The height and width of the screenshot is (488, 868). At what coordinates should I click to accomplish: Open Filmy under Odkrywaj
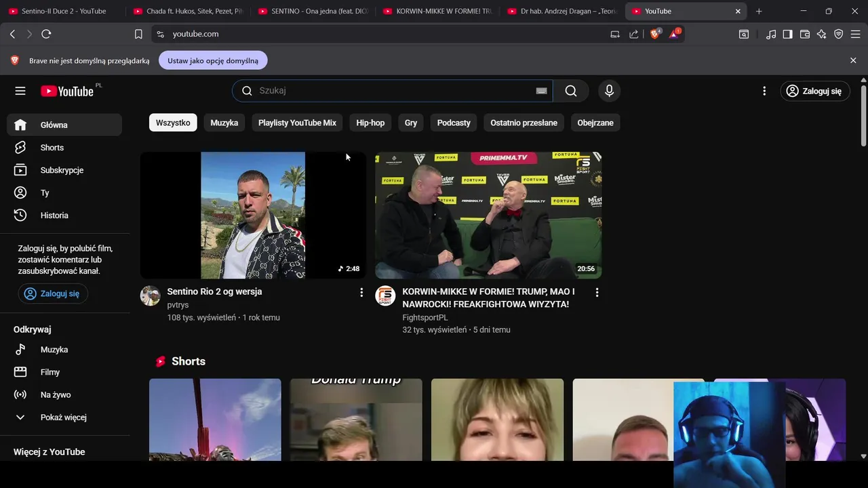(64, 372)
